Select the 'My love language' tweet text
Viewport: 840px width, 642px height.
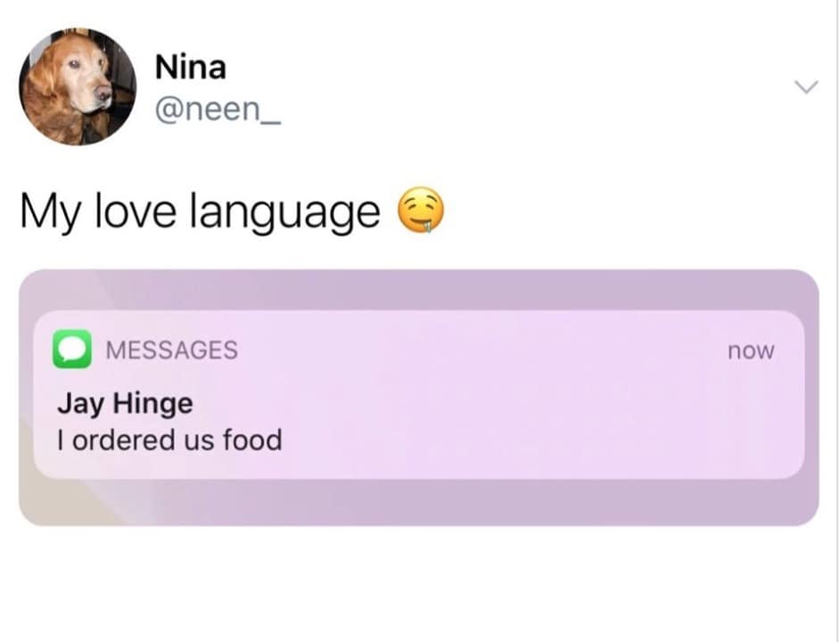(x=201, y=212)
